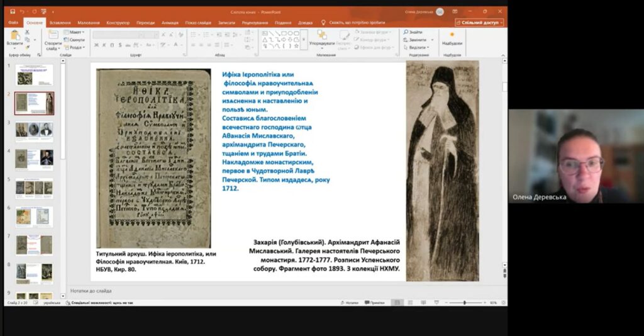Screen dimensions: 644x336
Task: Toggle bold formatting (Ж)
Action: (x=96, y=45)
